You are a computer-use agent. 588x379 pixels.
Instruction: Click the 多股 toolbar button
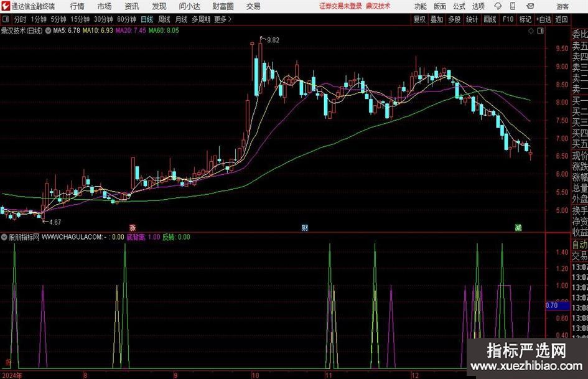pos(454,19)
